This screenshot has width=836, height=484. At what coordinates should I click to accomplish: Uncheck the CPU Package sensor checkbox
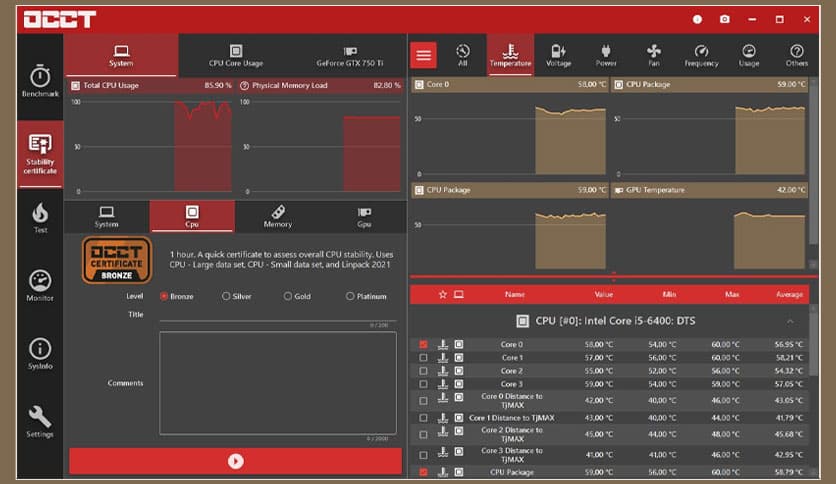[x=423, y=472]
